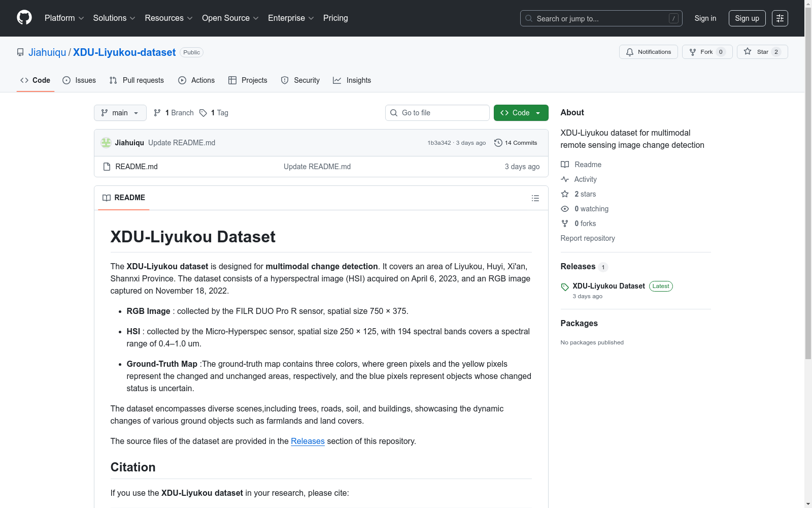
Task: Open the Insights tab
Action: (352, 80)
